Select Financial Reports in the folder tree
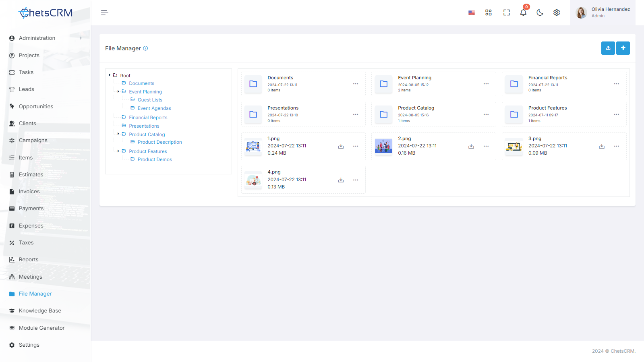644x362 pixels. click(148, 118)
